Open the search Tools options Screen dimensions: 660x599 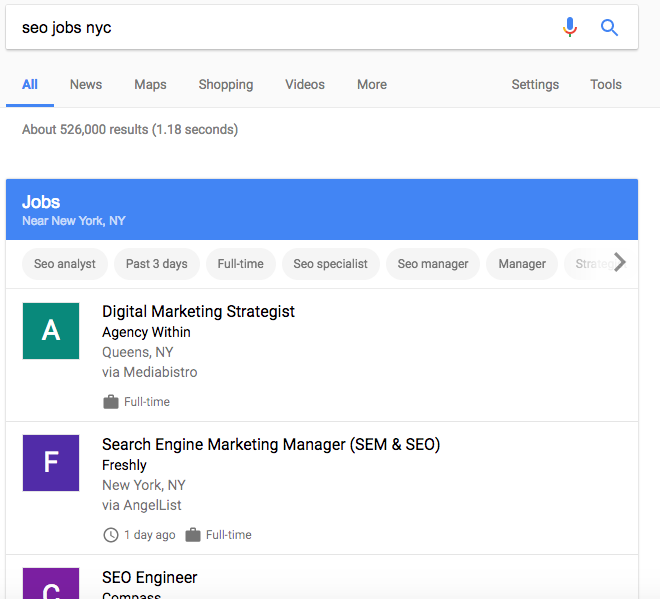pos(606,85)
